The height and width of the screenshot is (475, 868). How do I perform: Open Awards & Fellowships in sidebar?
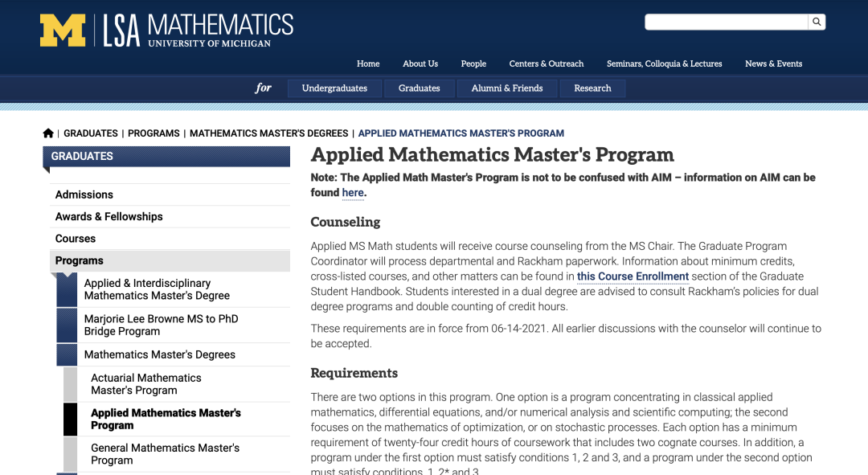tap(170, 217)
